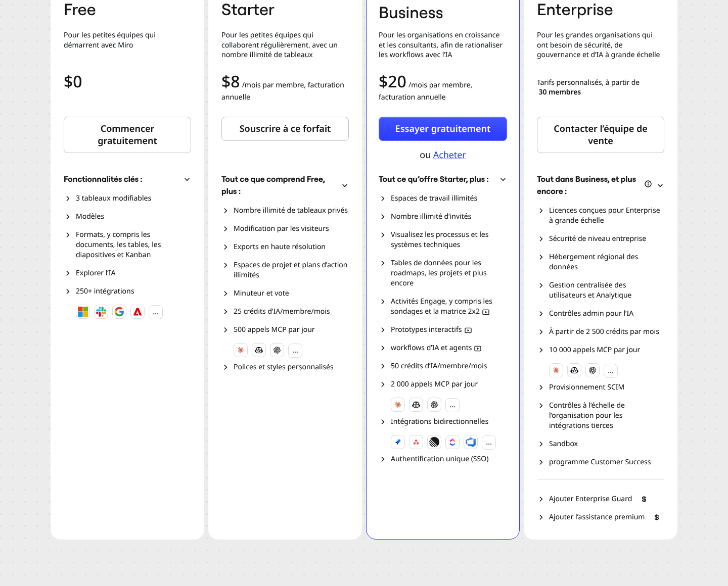
Task: Expand programme Customer Success
Action: (594, 462)
